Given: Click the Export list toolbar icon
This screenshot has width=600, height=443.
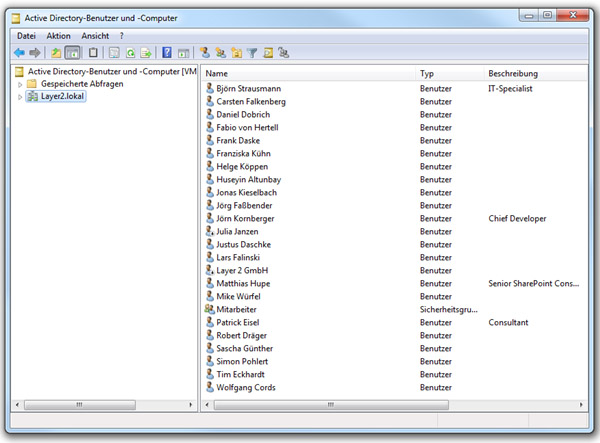Looking at the screenshot, I should click(146, 52).
